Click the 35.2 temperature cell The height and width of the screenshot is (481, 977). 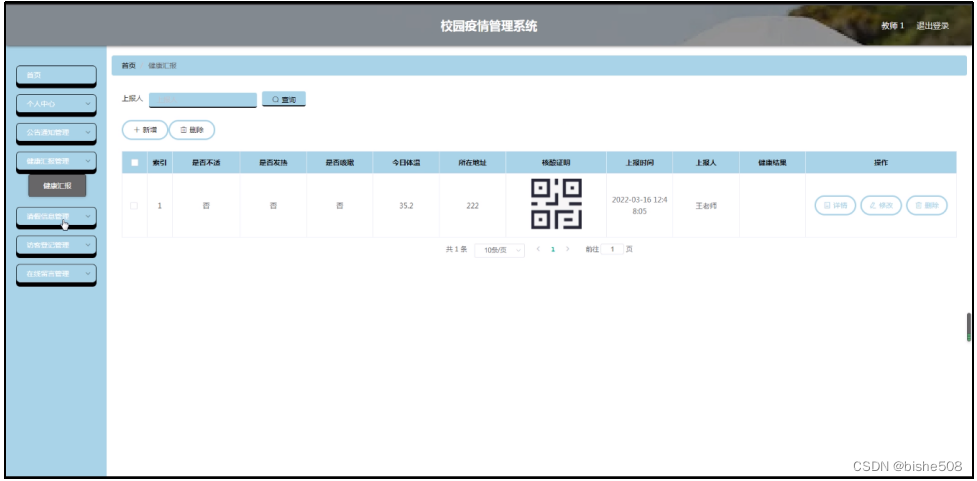click(406, 206)
